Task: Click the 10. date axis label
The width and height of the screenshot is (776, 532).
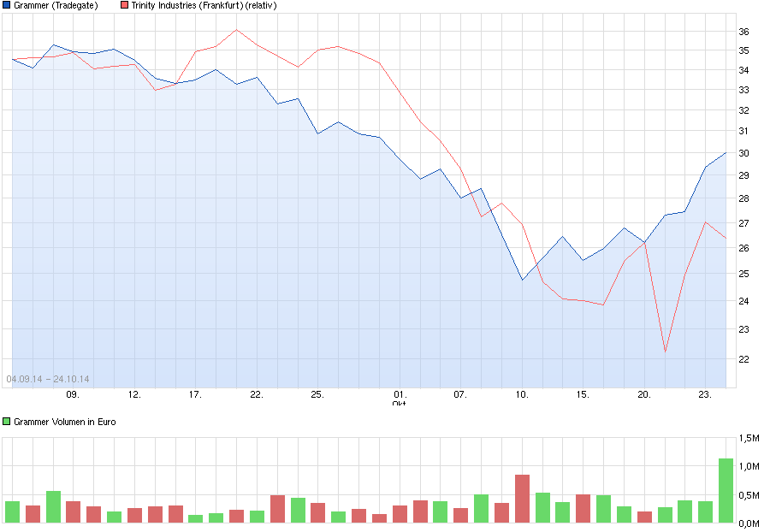Action: pyautogui.click(x=522, y=394)
